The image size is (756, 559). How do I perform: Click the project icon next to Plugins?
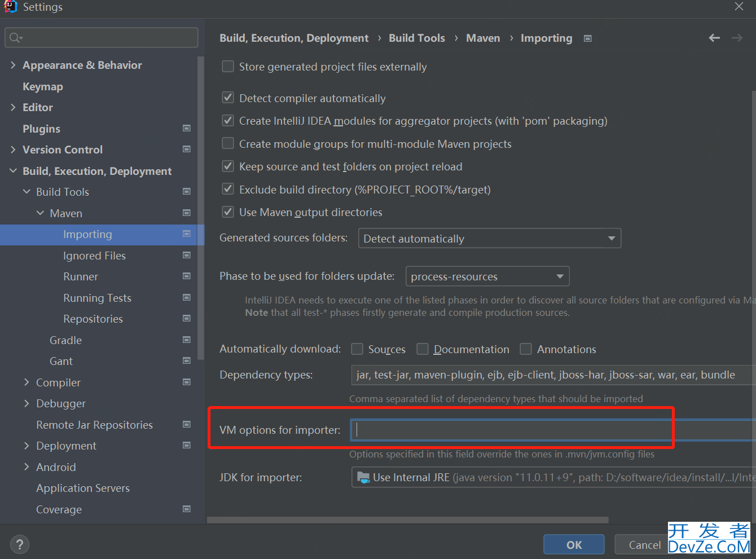[187, 128]
